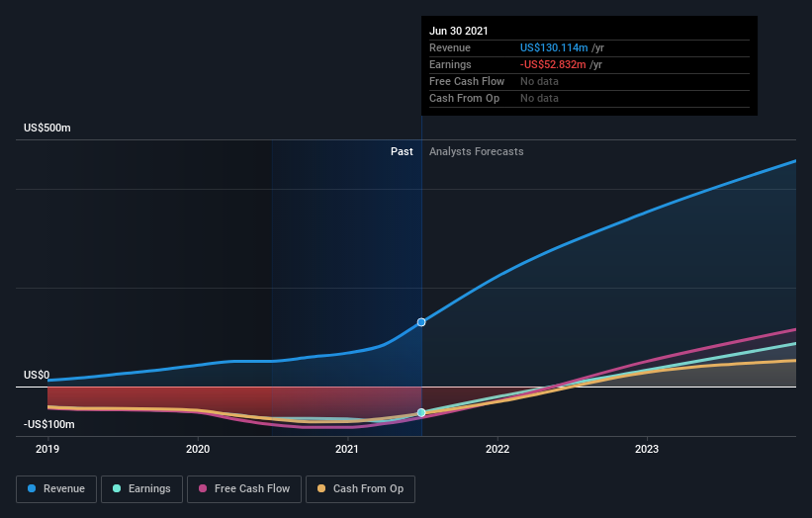Select the revenue data point at Jun 2021
This screenshot has width=812, height=518.
click(x=421, y=322)
